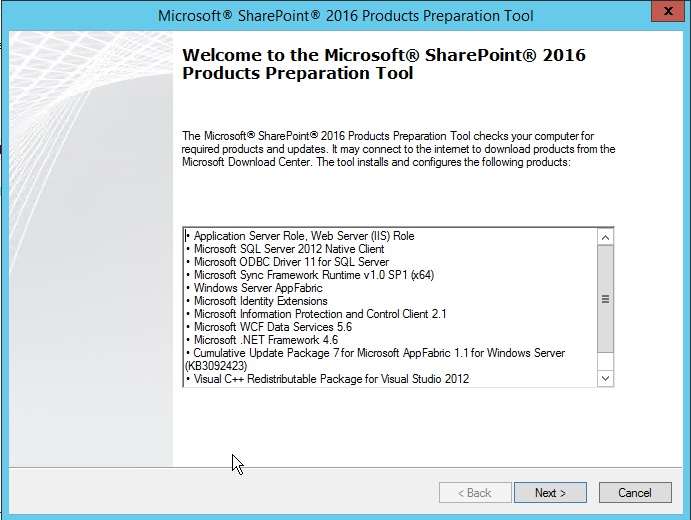Select 'Microsoft Sync Framework Runtime v1.0 SP1 (x64)' line
Viewport: 691px width, 520px height.
click(x=310, y=275)
